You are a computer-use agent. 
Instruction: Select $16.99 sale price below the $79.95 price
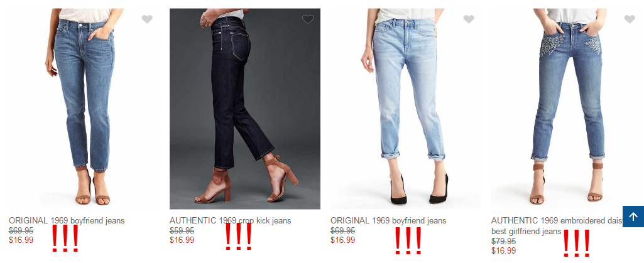503,250
